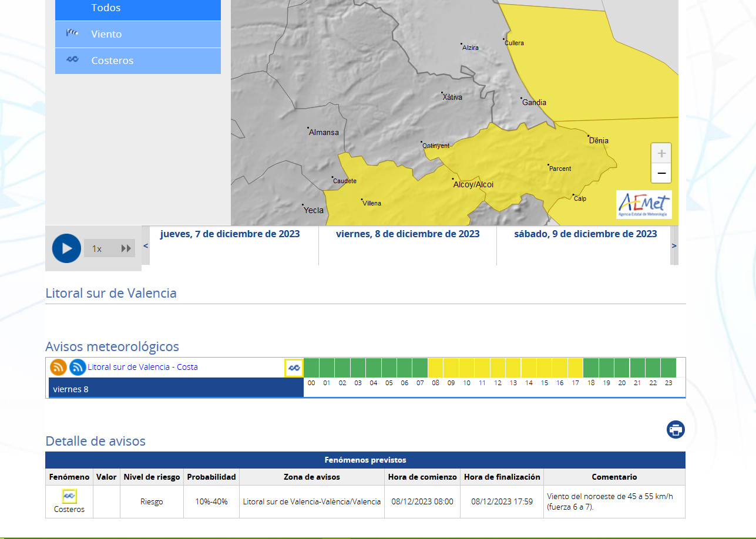Zoom out on the map

661,173
